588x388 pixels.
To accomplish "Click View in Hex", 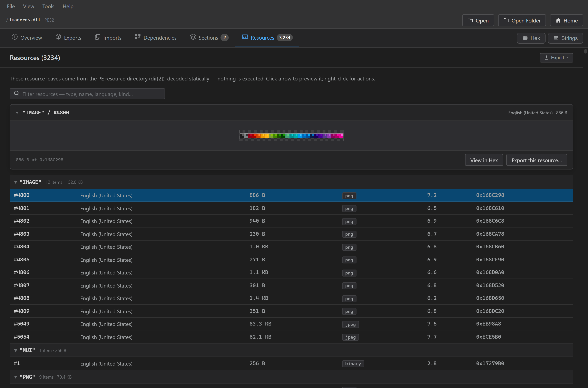I will click(x=484, y=160).
